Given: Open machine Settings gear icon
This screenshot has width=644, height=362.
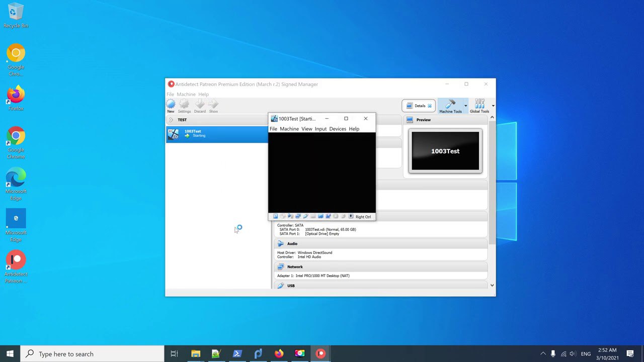Looking at the screenshot, I should click(x=184, y=104).
